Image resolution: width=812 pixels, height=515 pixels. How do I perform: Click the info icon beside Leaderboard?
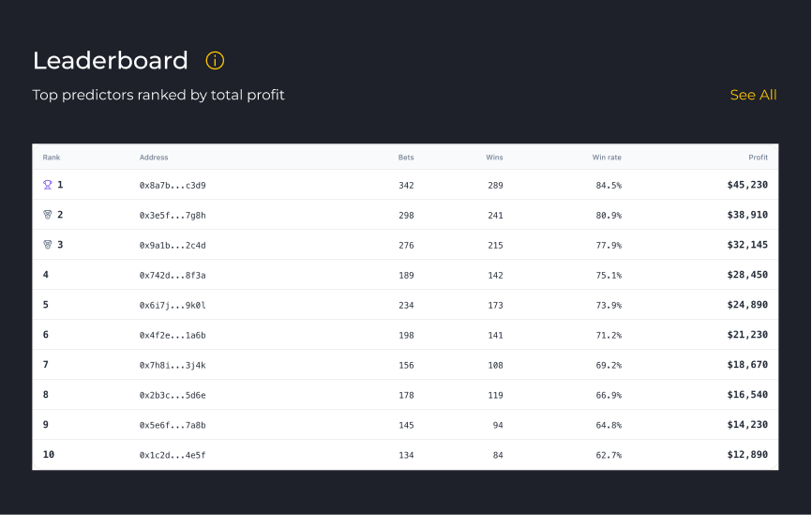(x=215, y=61)
